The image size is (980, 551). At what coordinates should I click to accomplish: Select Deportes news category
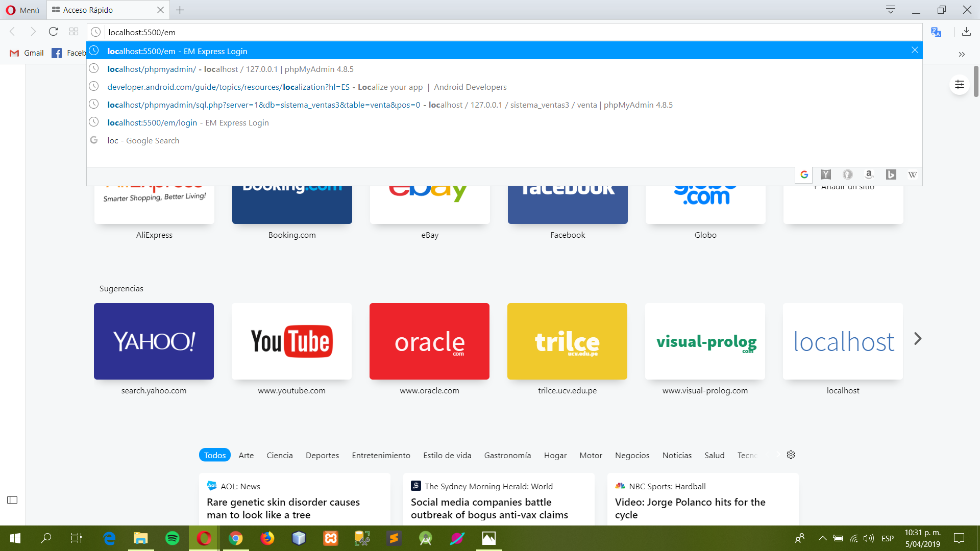pos(322,455)
